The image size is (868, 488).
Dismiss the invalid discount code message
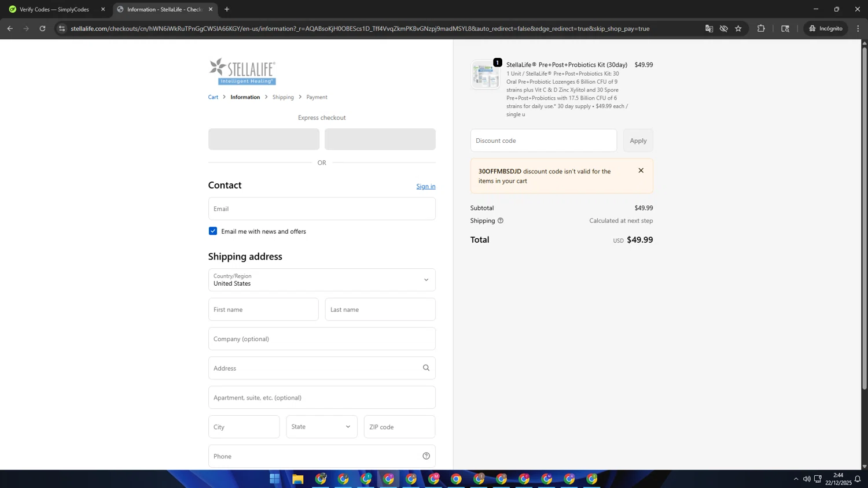point(641,171)
